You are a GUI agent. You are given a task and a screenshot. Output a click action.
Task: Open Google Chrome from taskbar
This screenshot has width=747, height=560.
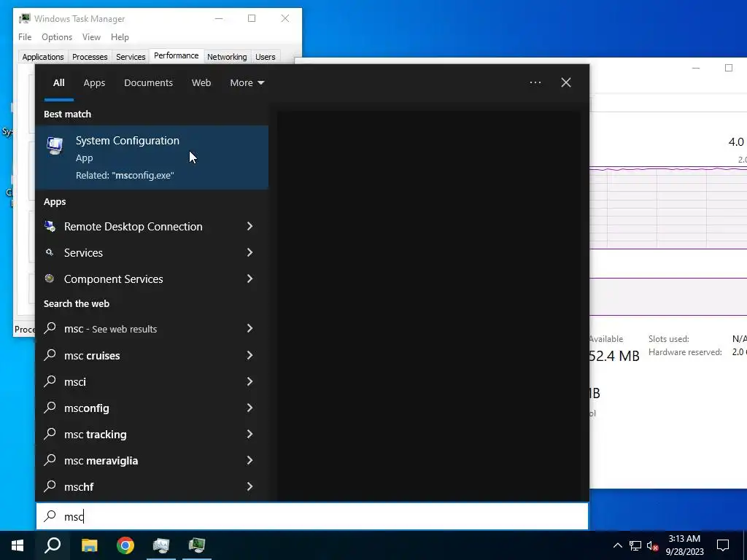click(x=125, y=545)
